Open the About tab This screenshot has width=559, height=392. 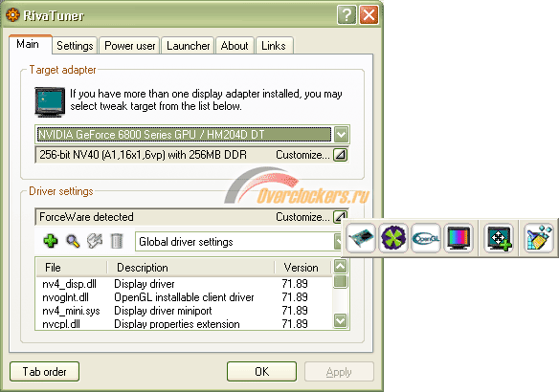[x=235, y=46]
